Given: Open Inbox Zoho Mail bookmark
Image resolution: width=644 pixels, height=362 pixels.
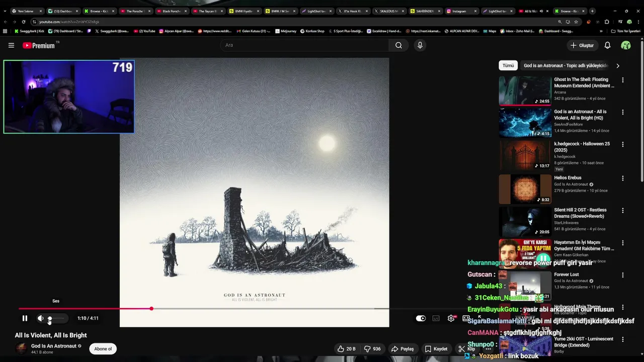Looking at the screenshot, I should click(x=517, y=31).
